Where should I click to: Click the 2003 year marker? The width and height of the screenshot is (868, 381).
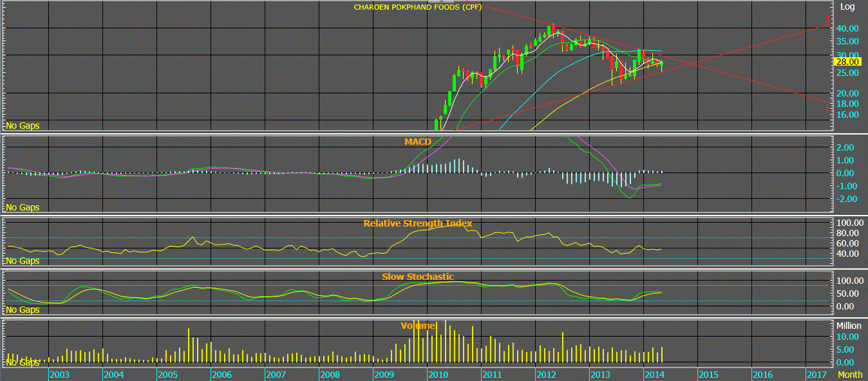click(59, 375)
